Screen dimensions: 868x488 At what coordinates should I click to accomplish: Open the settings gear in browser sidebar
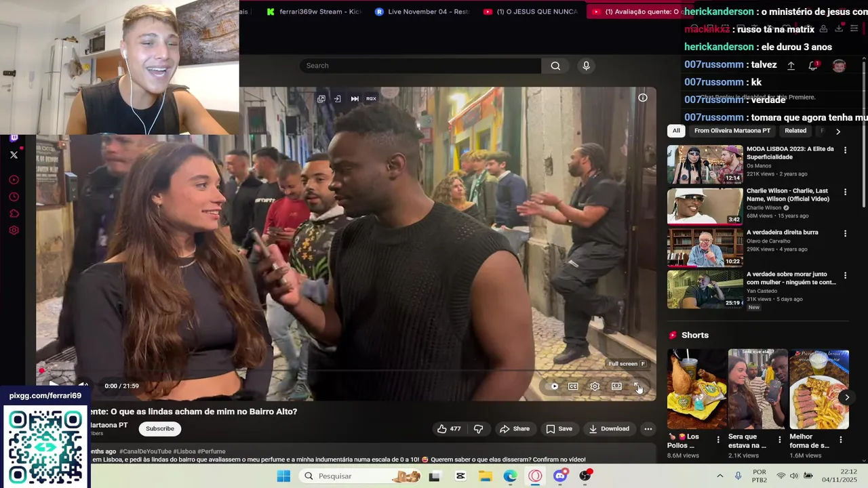[14, 230]
